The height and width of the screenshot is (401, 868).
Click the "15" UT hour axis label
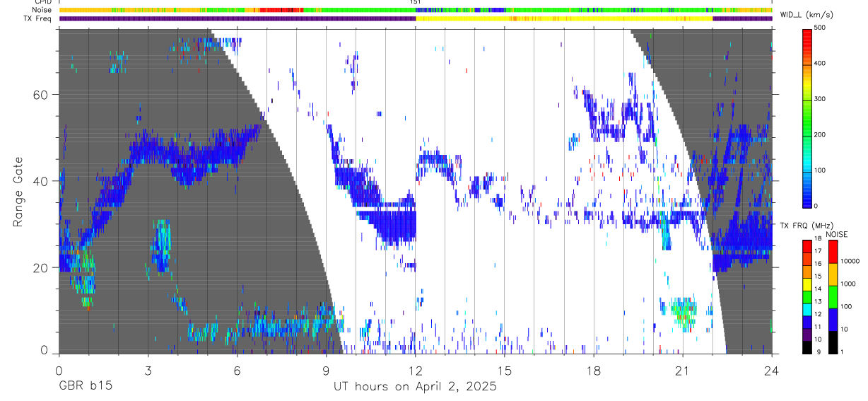click(505, 371)
